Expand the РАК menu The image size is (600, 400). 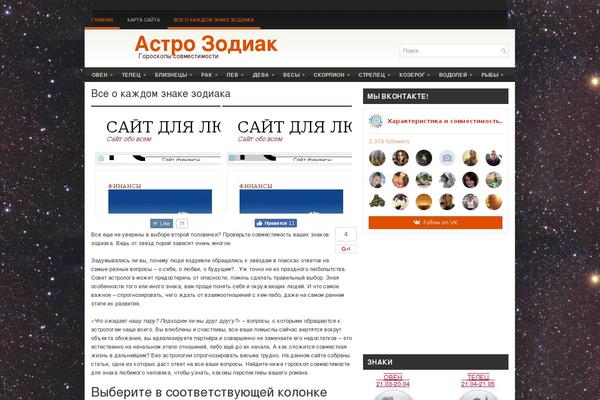click(209, 75)
